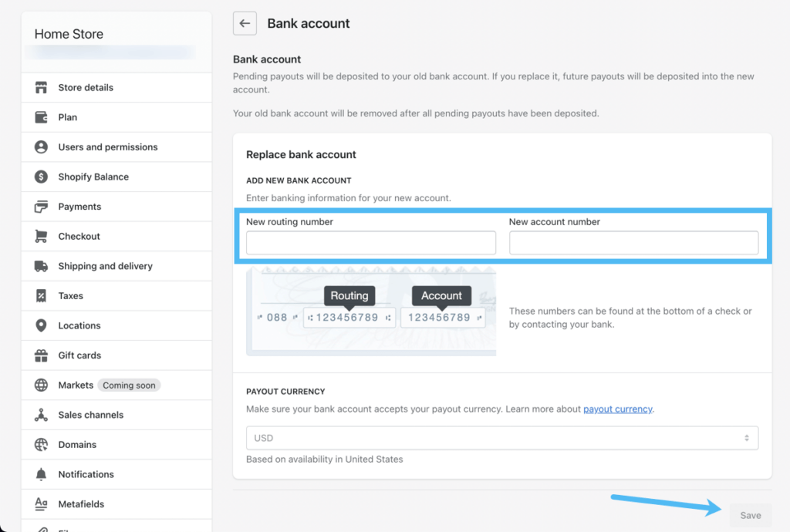Focus the New routing number field
This screenshot has width=790, height=532.
pyautogui.click(x=371, y=243)
